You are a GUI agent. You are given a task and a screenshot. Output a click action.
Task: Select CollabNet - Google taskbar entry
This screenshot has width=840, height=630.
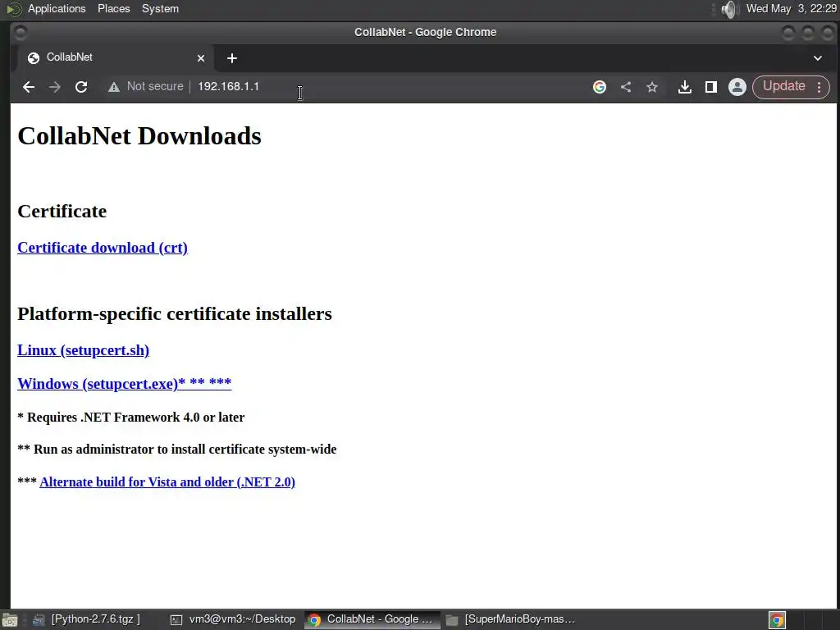pos(372,619)
